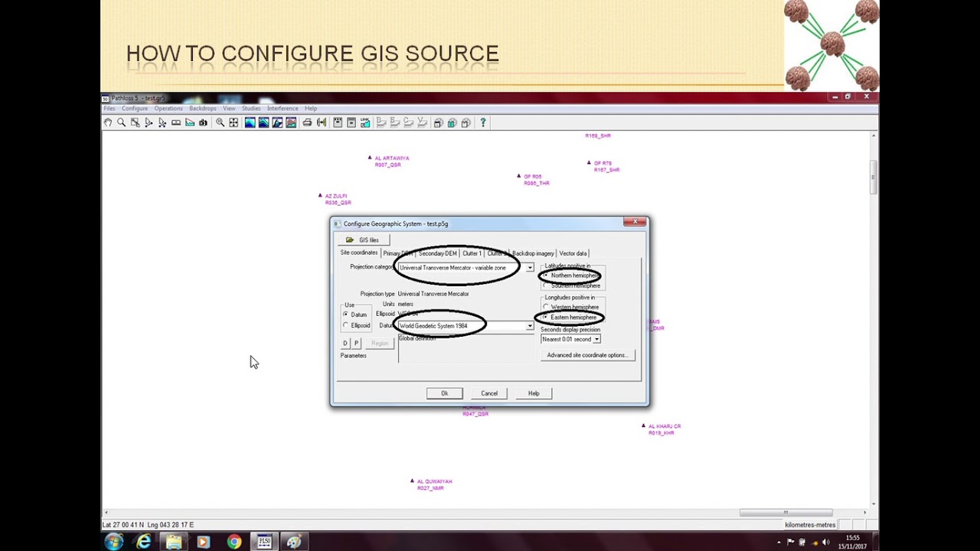
Task: Click the Link calculator toolbar icon
Action: [365, 122]
